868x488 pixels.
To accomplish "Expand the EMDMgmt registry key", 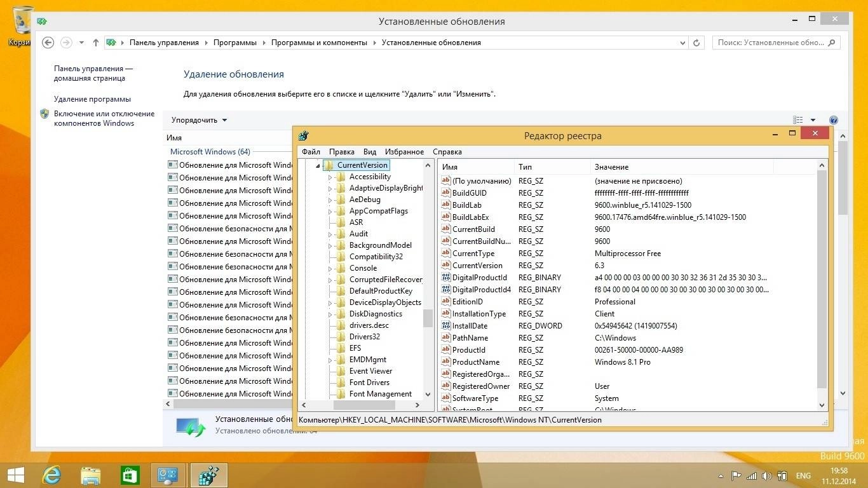I will coord(330,360).
